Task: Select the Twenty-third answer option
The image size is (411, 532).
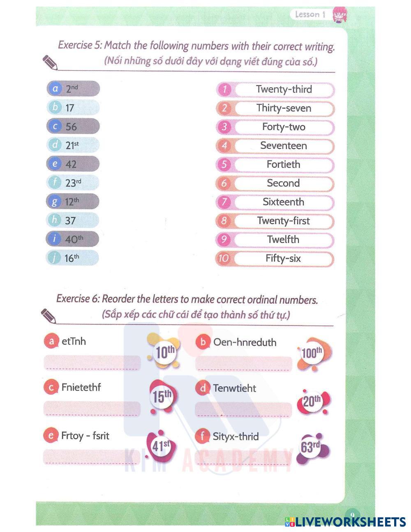Action: tap(275, 90)
